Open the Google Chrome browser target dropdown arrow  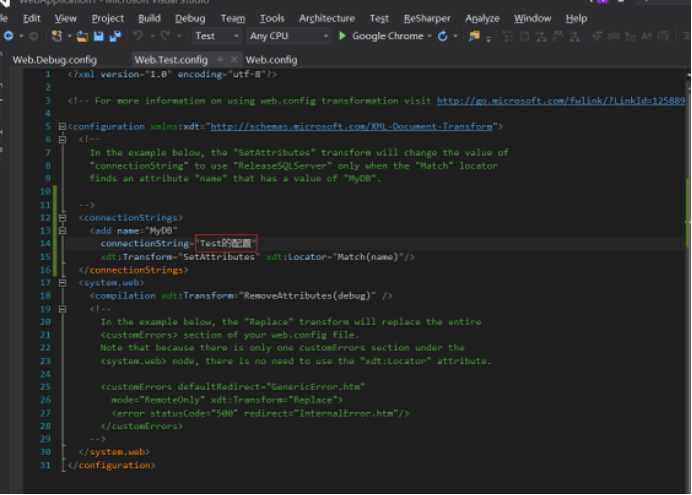click(429, 36)
